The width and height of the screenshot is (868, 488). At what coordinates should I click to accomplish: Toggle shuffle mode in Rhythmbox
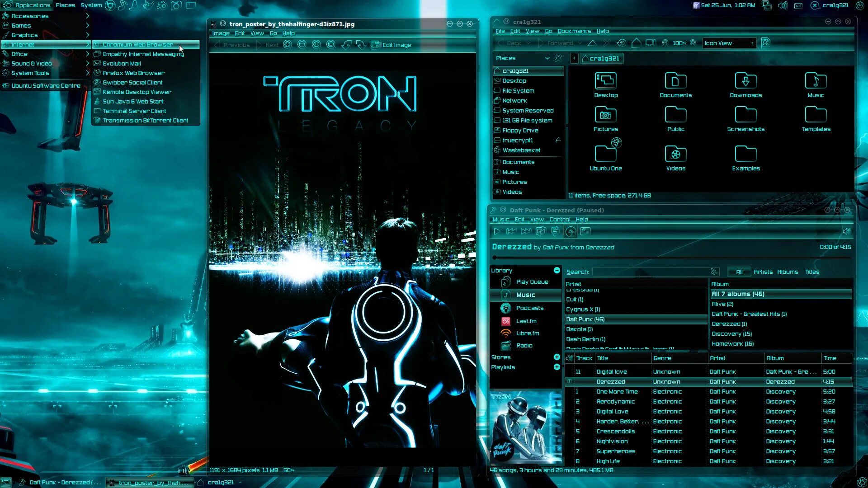556,231
